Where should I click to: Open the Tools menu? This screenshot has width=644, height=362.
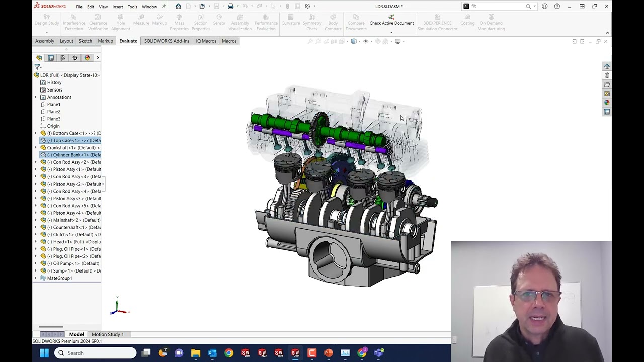point(132,7)
